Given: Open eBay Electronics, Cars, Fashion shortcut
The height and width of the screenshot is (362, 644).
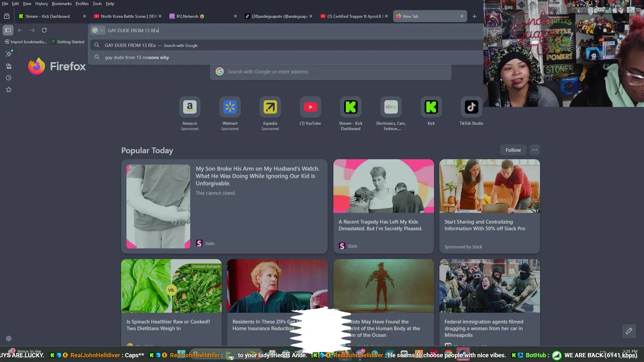Looking at the screenshot, I should (x=391, y=114).
